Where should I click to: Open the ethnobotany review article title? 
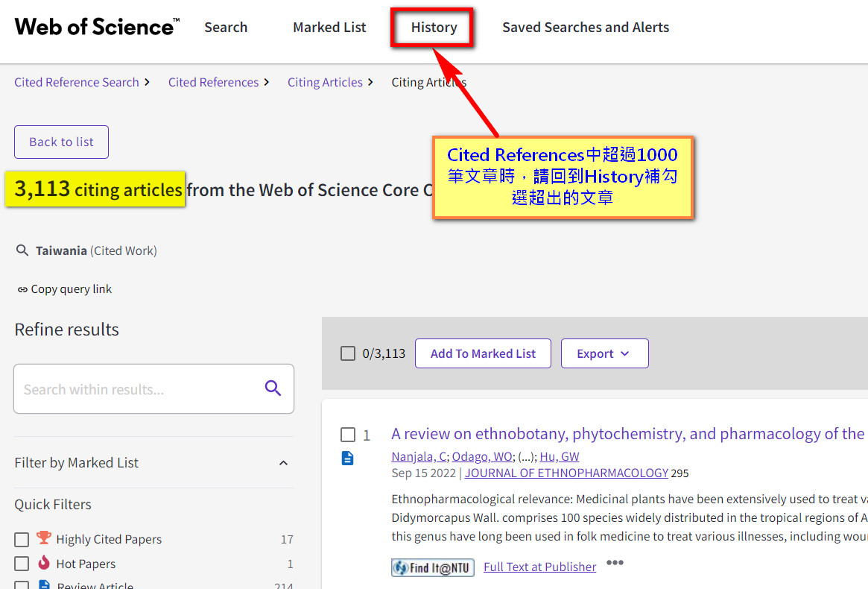628,434
